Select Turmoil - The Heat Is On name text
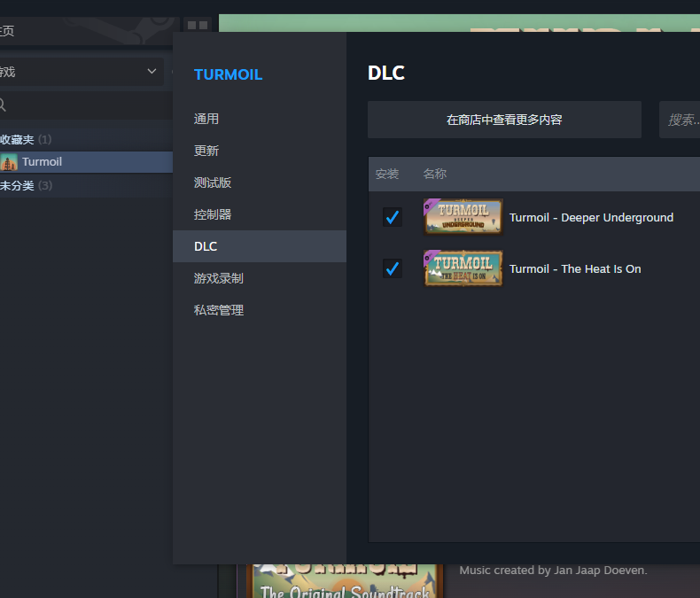Viewport: 700px width, 598px height. (575, 268)
